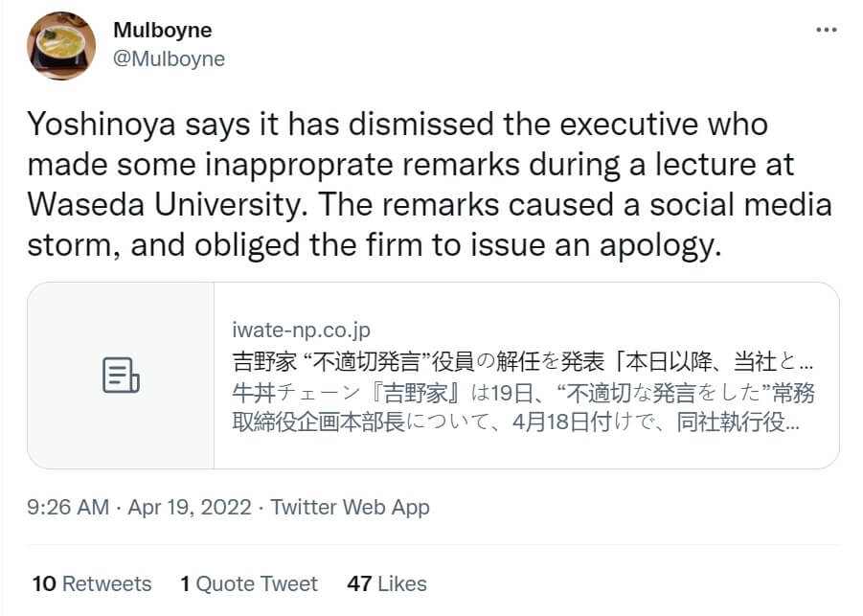View the 1 Quote Tweet

(x=249, y=583)
